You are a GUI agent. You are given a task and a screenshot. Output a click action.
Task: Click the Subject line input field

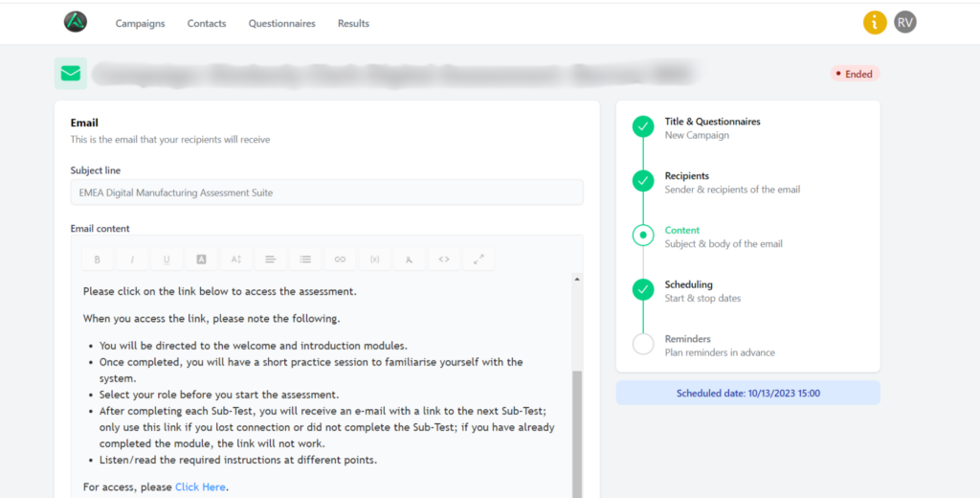point(326,192)
